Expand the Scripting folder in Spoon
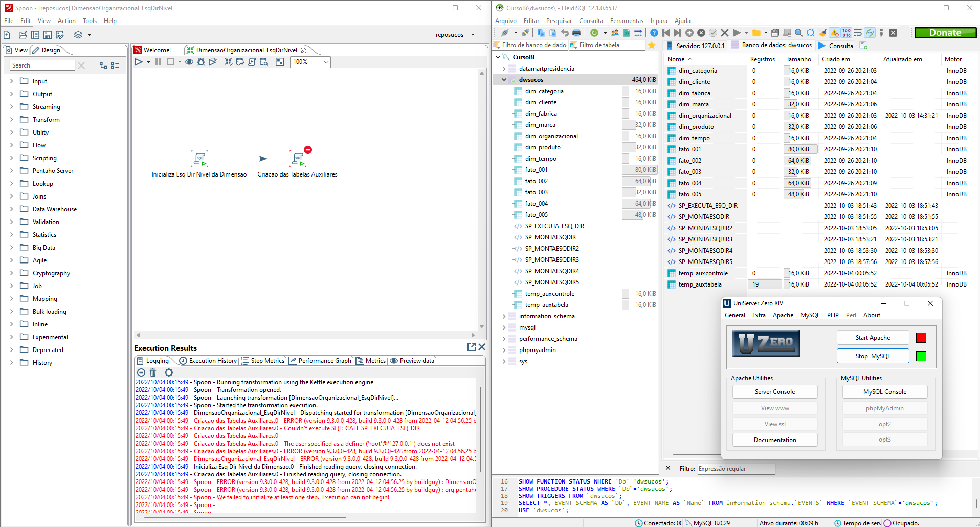 [11, 158]
